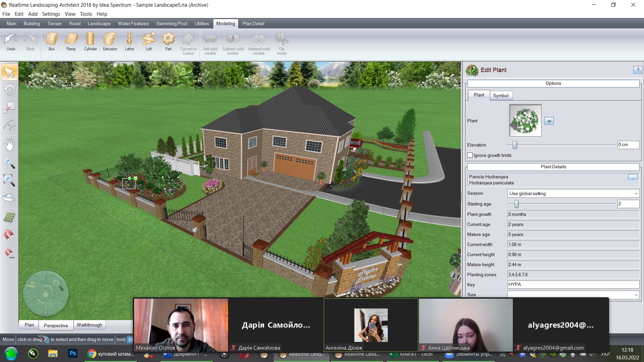The image size is (644, 362).
Task: Switch to the Walkthrough view tab
Action: click(x=89, y=325)
